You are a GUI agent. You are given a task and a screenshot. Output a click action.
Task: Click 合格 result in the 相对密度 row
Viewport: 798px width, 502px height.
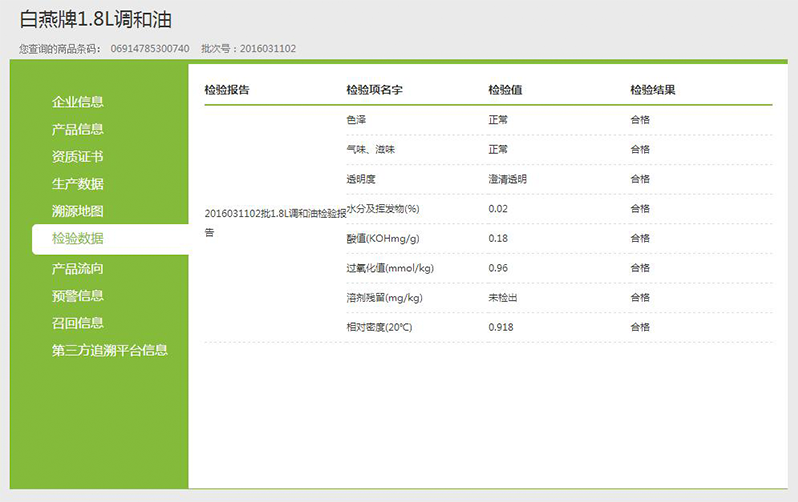640,327
